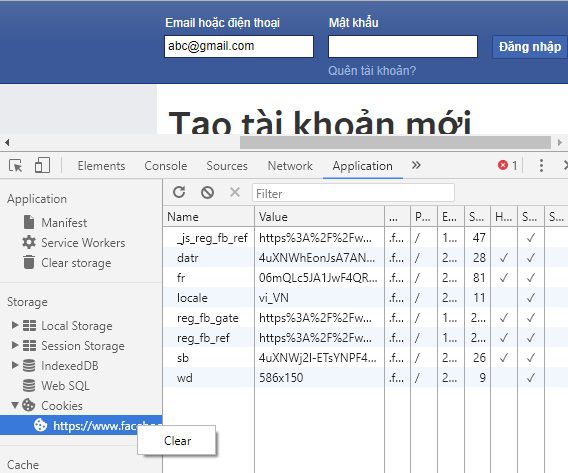
Task: Expand the Local Storage node
Action: point(15,325)
